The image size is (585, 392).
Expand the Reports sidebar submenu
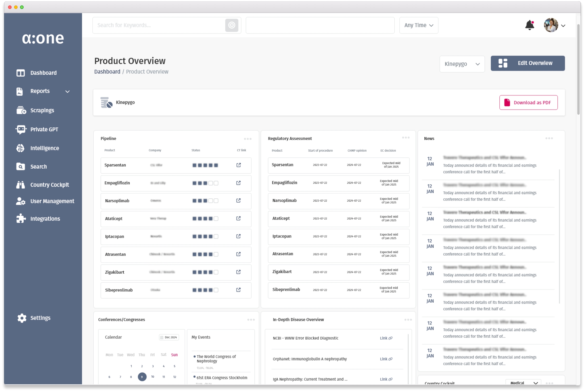[68, 91]
